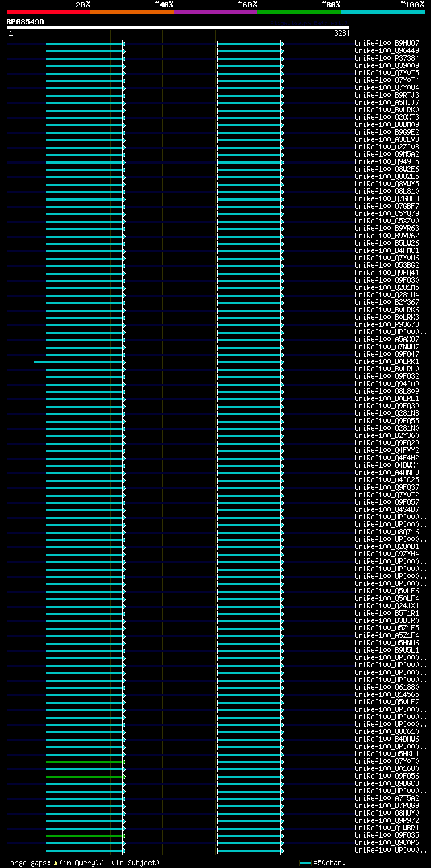Select the UniRef100_B9VR63 label

387,229
